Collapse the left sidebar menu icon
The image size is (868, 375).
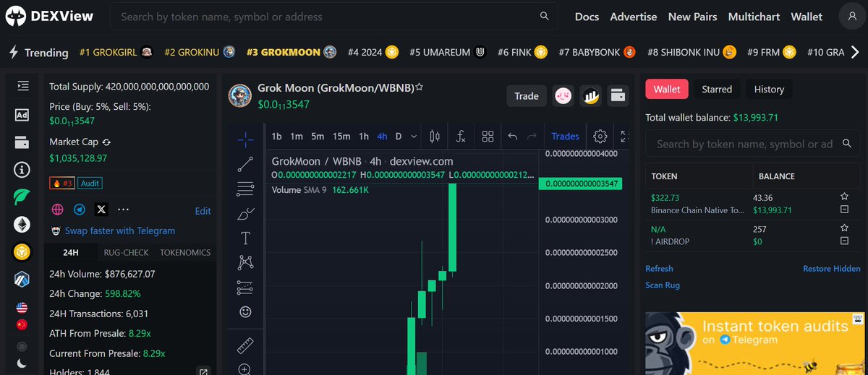coord(22,86)
